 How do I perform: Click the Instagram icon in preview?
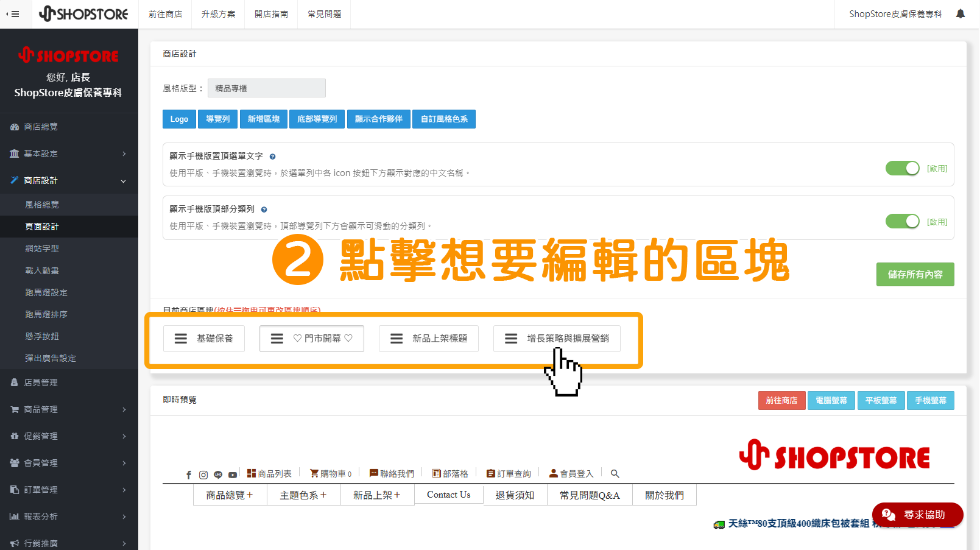[x=203, y=474]
